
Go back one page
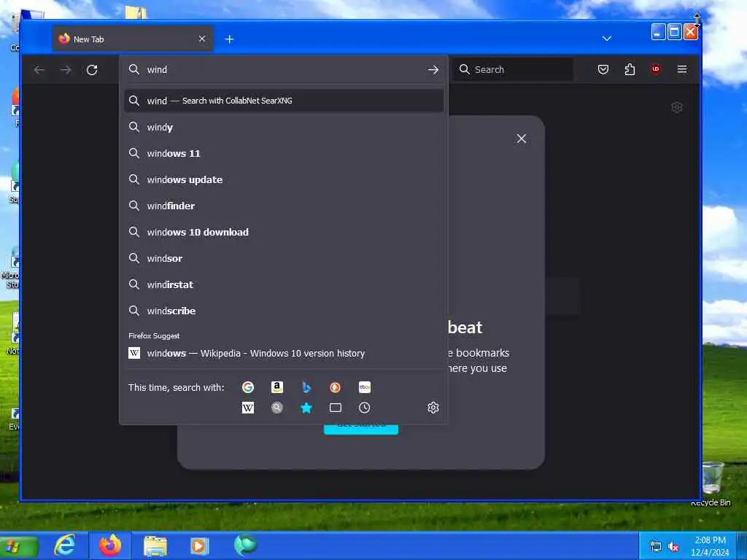pos(39,70)
